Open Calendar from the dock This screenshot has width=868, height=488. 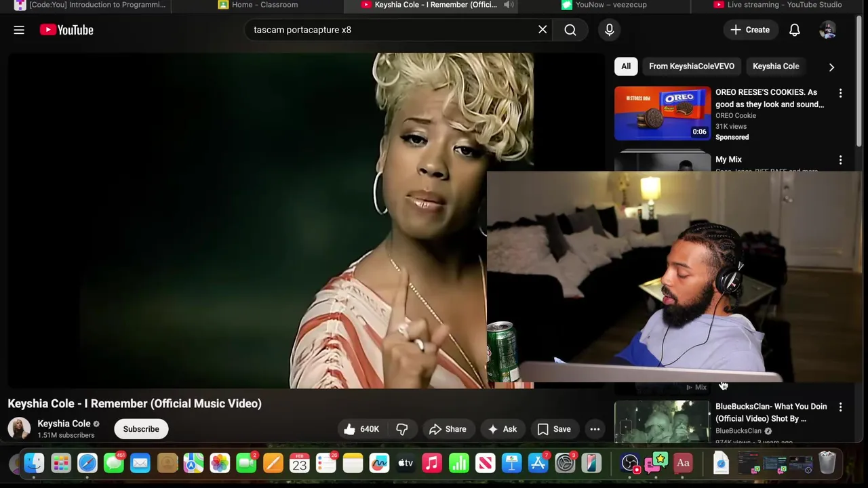coord(299,464)
